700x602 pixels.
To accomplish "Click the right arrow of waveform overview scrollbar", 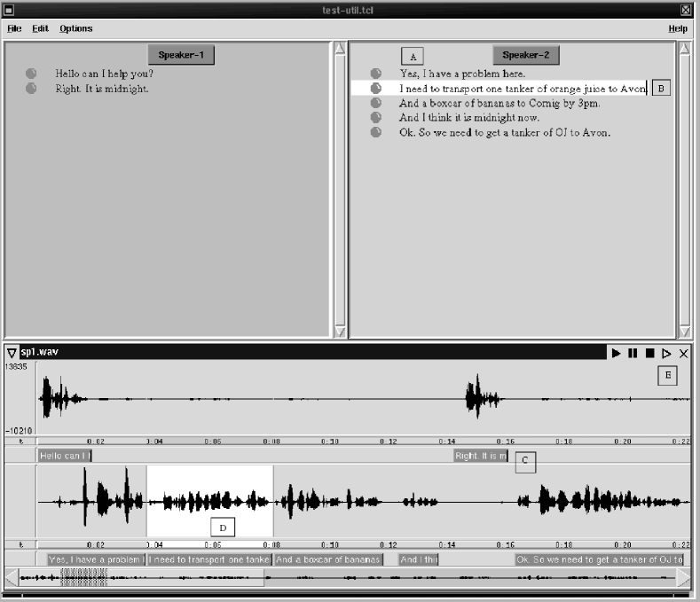I will [x=683, y=579].
